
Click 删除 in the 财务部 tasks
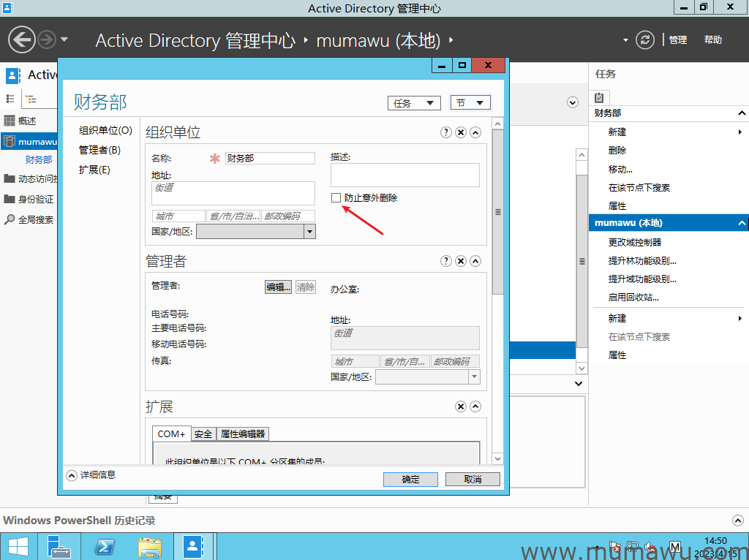[x=617, y=151]
